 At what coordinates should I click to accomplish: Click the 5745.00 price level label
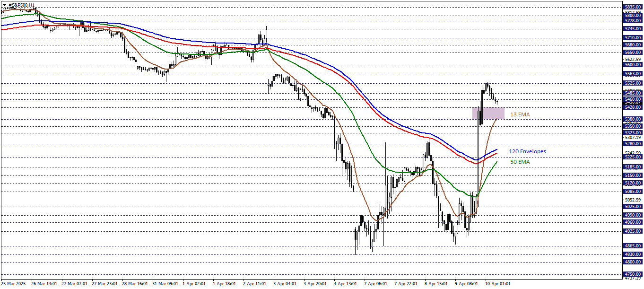coord(633,28)
